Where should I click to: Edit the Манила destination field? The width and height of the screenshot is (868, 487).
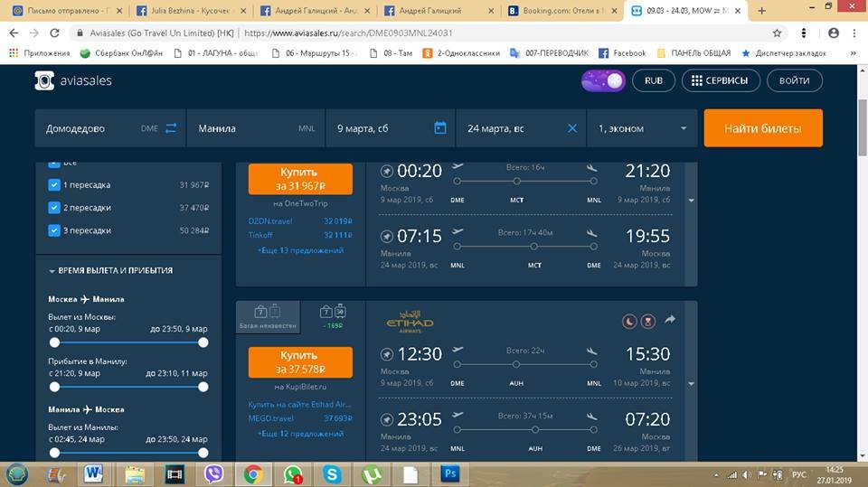[x=256, y=128]
